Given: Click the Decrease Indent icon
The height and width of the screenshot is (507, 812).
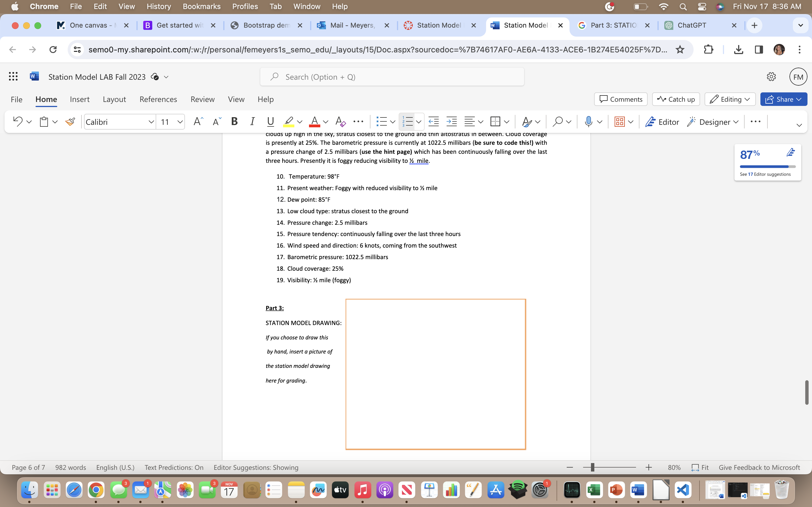Looking at the screenshot, I should [x=434, y=122].
